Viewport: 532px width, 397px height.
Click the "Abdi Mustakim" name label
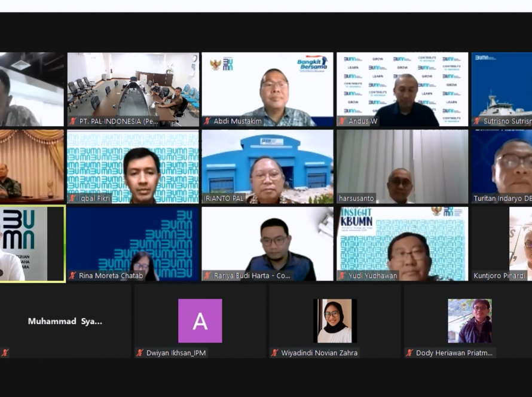tap(237, 121)
